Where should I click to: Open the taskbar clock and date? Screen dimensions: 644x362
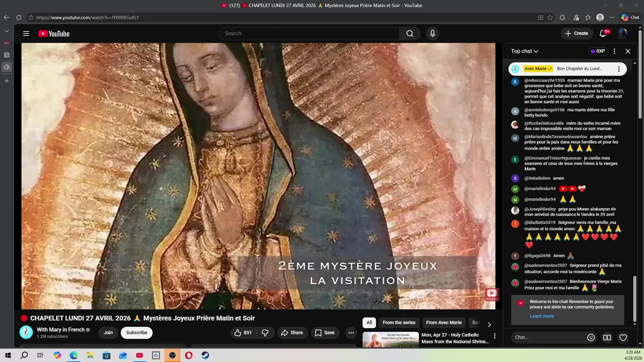pyautogui.click(x=632, y=355)
